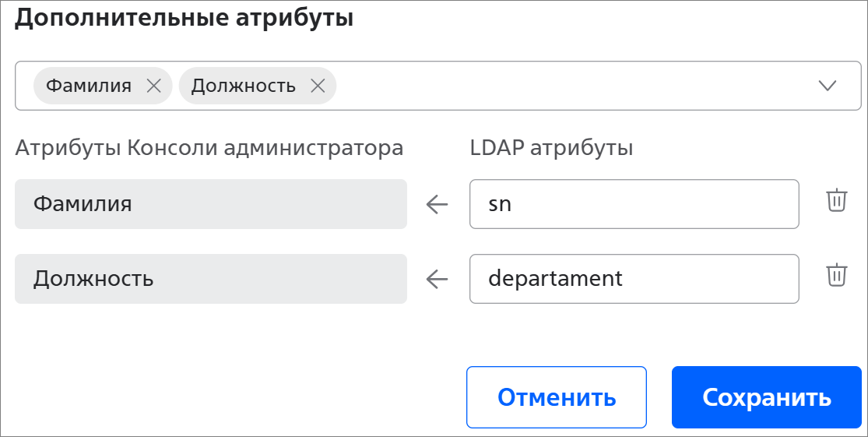
Task: Click the Атрибуты Консоли администратора column label
Action: 209,148
